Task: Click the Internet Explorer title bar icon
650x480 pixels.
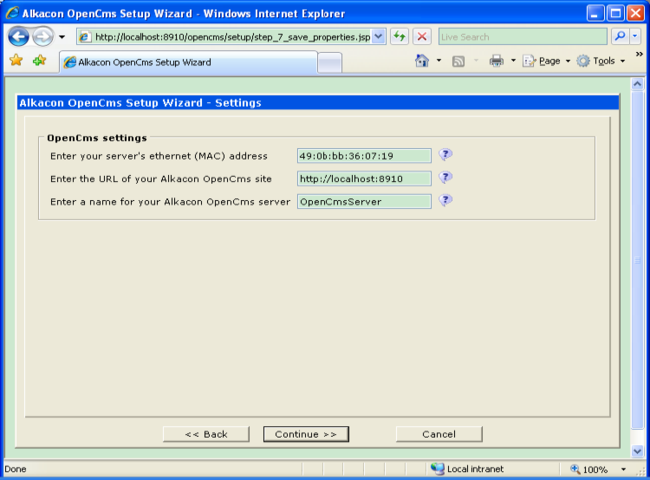Action: coord(12,13)
